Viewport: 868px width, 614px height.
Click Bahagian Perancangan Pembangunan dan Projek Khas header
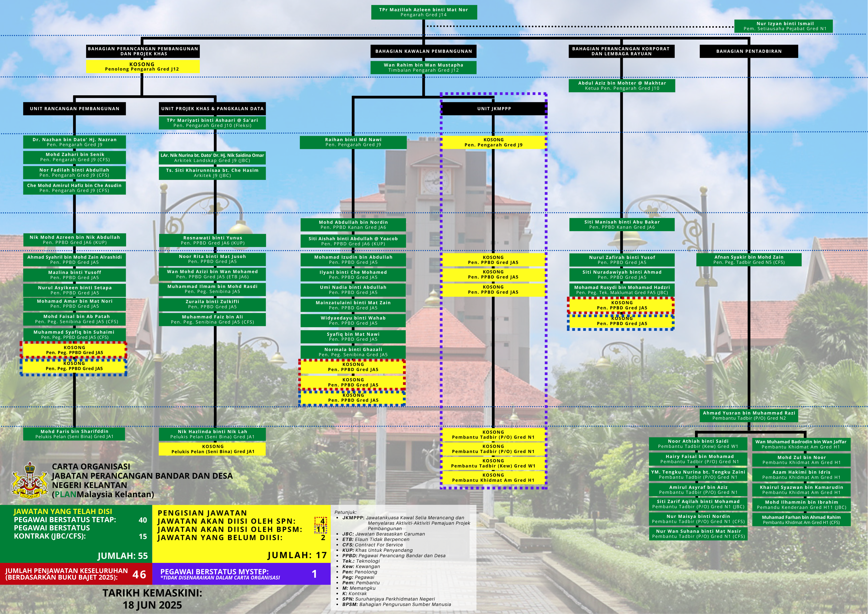pos(143,51)
